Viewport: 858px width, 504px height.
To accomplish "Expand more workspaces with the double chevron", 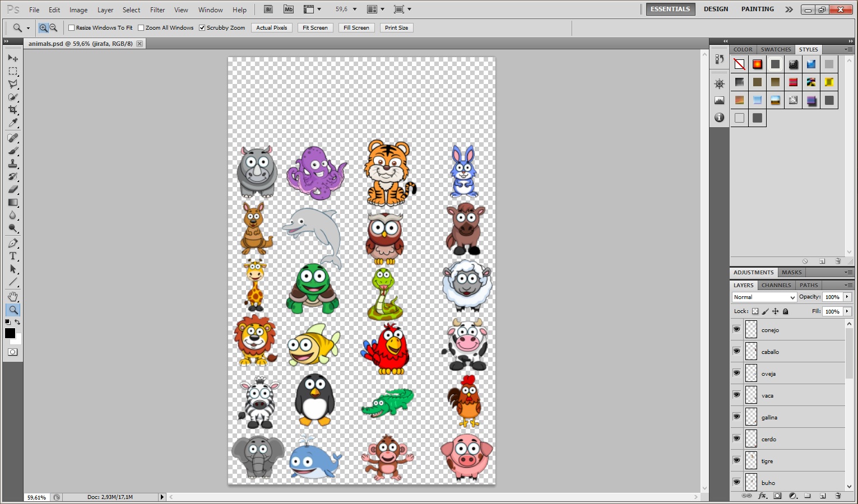I will tap(789, 10).
